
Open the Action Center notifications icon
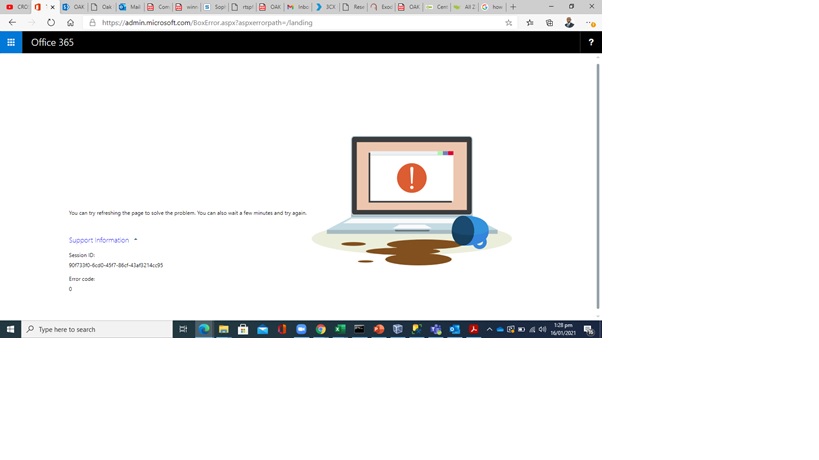589,329
